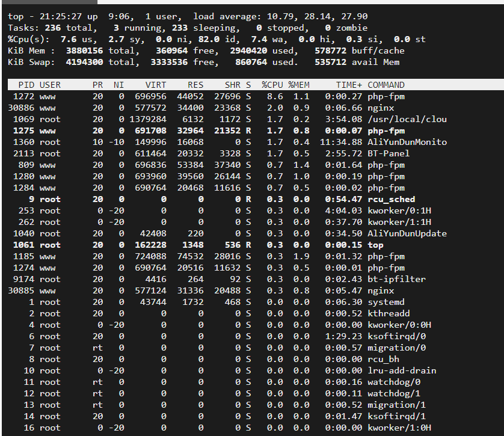Click PID 1280 in process list
This screenshot has width=504, height=436.
tap(23, 176)
